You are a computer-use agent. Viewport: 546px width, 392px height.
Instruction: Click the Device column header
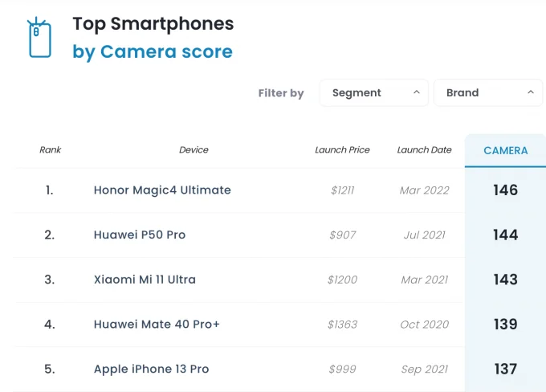click(x=194, y=150)
